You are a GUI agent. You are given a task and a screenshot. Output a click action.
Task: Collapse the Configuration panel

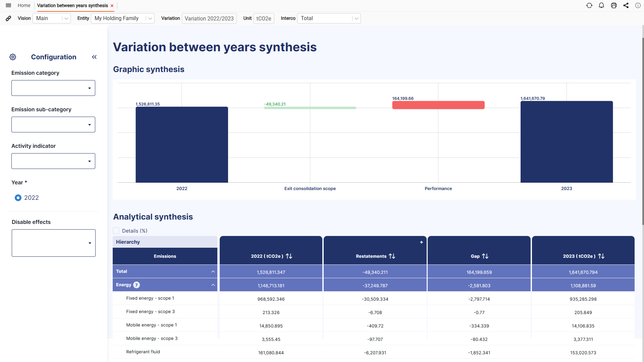(x=94, y=57)
